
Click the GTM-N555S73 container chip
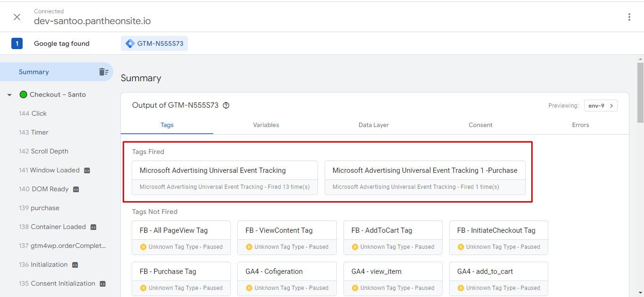coord(154,43)
